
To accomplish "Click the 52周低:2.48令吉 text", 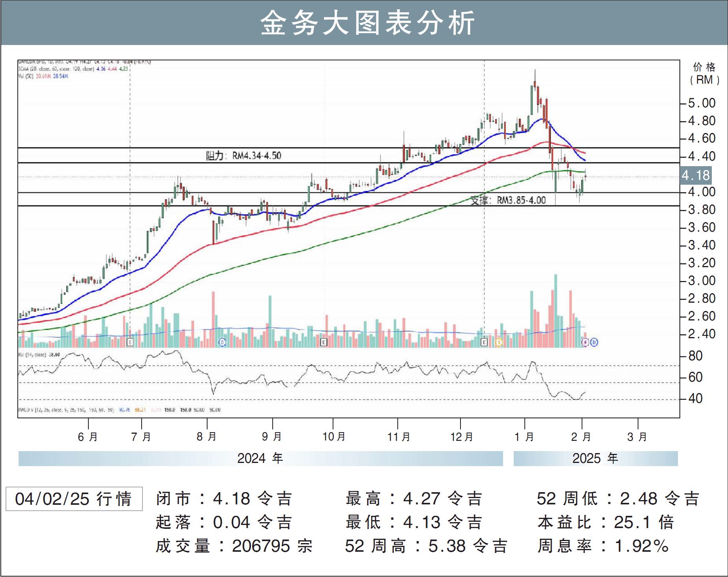I will (618, 499).
